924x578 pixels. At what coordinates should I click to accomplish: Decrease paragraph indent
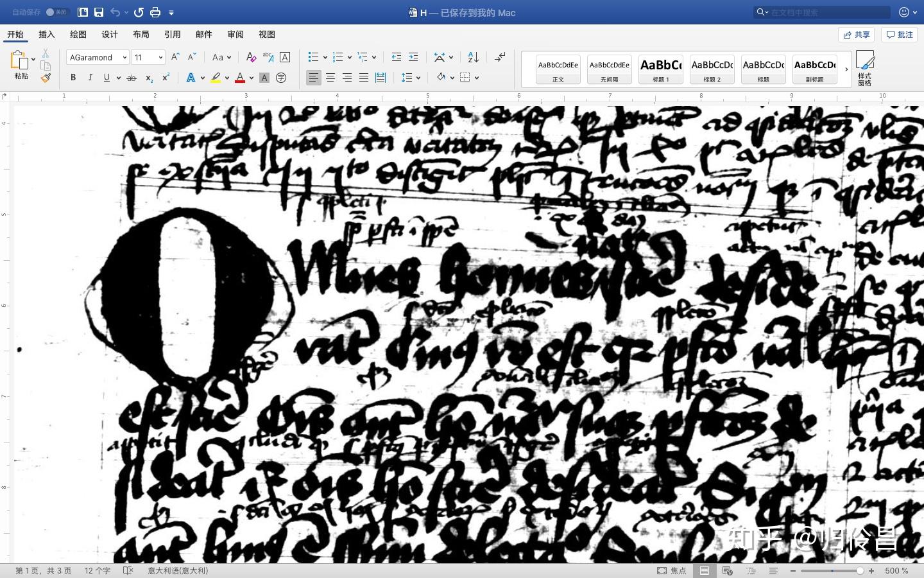tap(397, 57)
